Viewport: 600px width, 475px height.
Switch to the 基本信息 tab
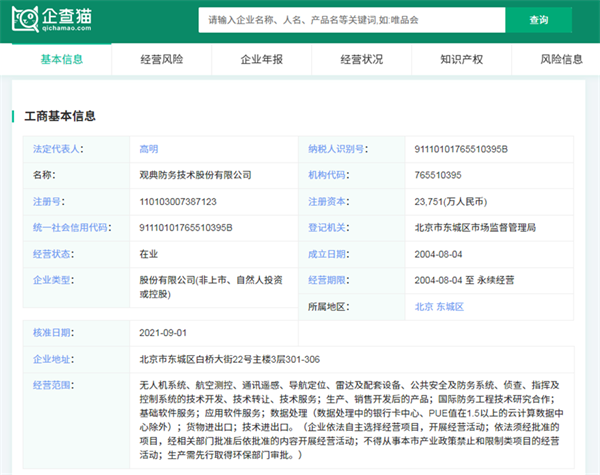click(x=62, y=59)
